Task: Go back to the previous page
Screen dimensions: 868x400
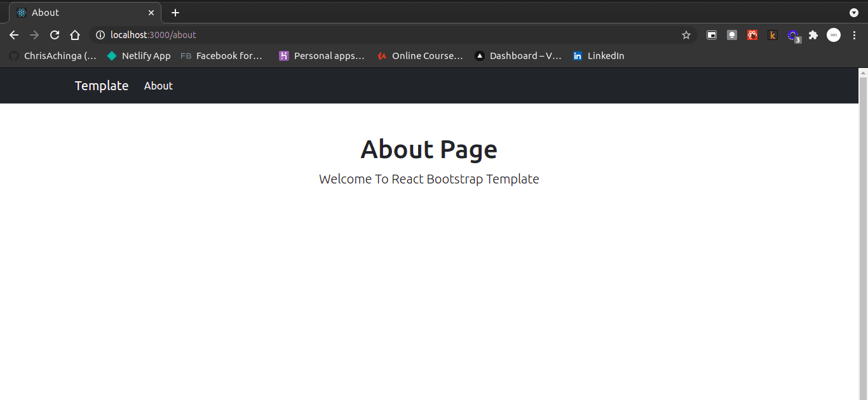Action: click(x=14, y=35)
